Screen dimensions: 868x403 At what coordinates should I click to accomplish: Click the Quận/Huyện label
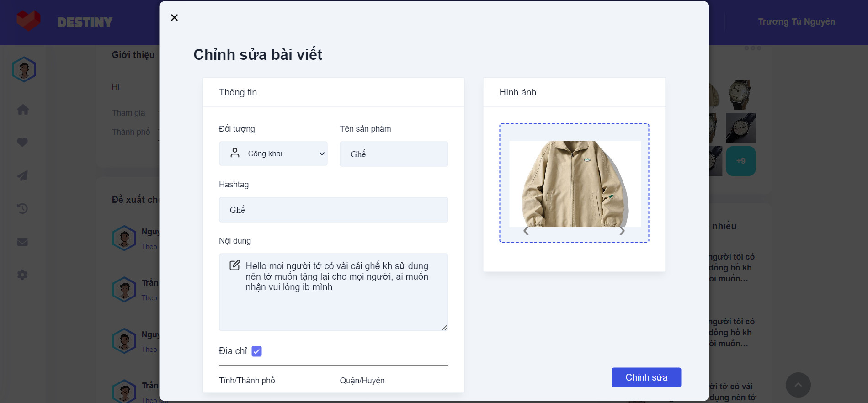click(x=362, y=381)
